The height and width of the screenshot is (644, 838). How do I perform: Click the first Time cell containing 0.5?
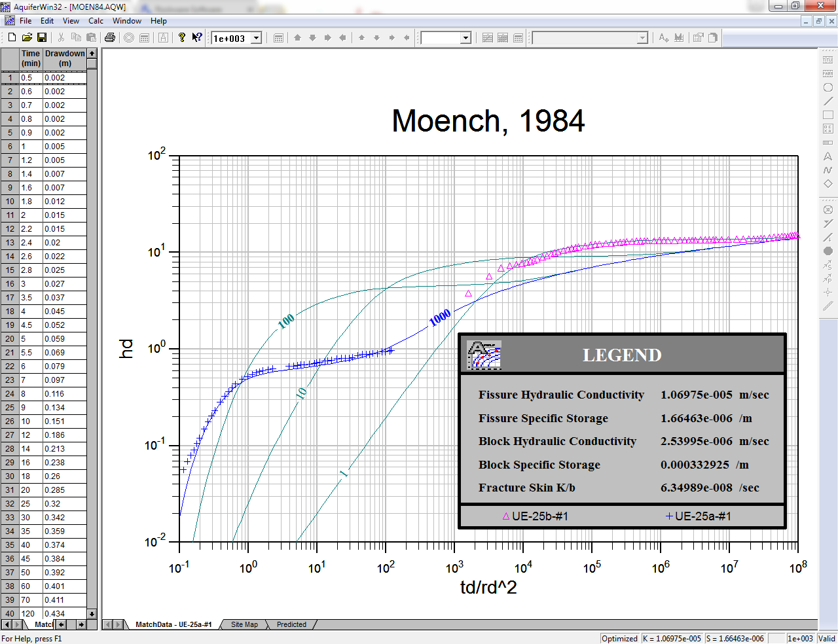coord(31,78)
